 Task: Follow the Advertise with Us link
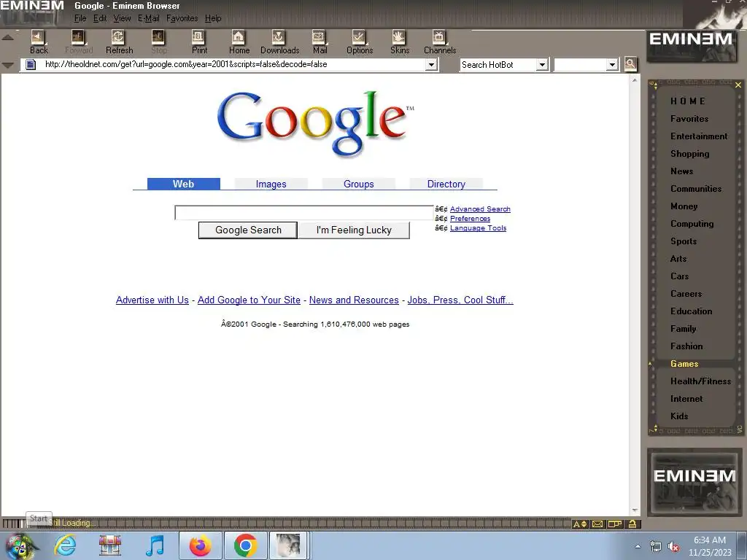pyautogui.click(x=152, y=300)
